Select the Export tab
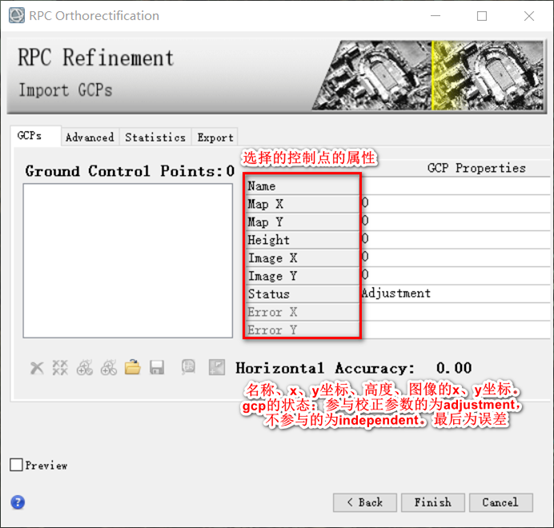The width and height of the screenshot is (554, 528). pyautogui.click(x=215, y=137)
